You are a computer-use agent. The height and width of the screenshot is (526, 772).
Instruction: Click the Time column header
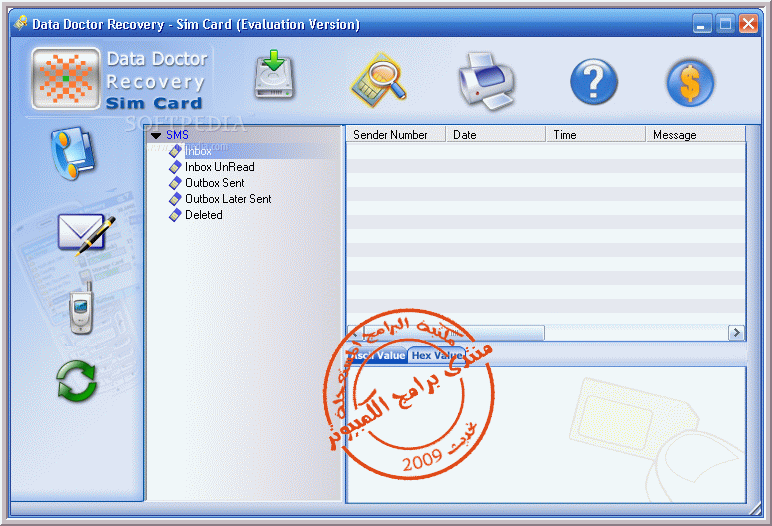point(596,134)
